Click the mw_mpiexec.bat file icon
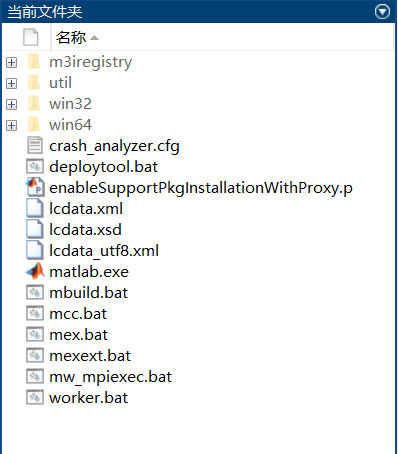398x454 pixels. [35, 376]
